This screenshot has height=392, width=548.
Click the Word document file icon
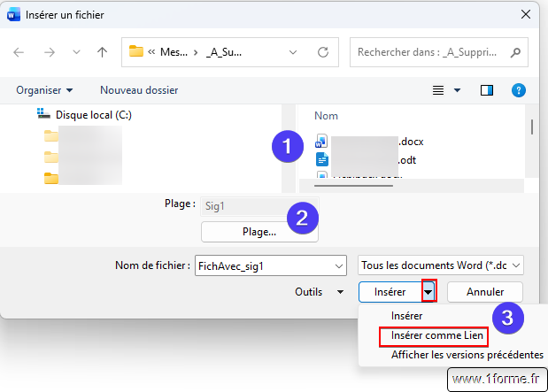pyautogui.click(x=321, y=142)
